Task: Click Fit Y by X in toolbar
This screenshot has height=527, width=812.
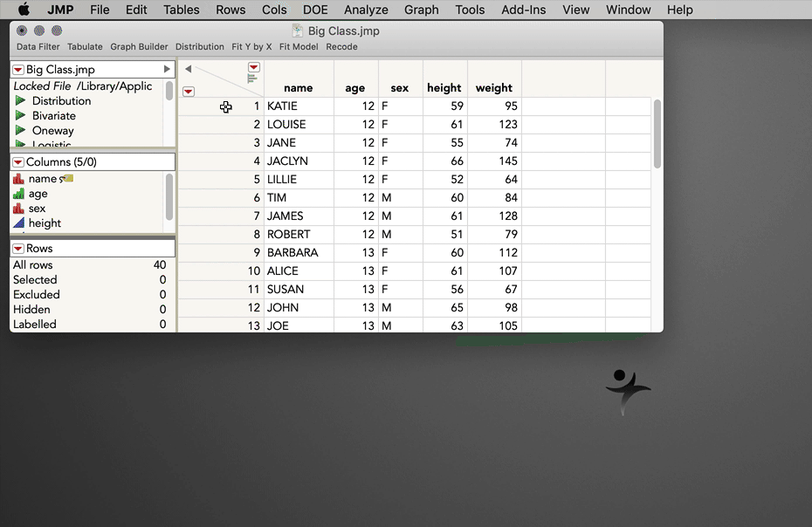Action: [x=251, y=46]
